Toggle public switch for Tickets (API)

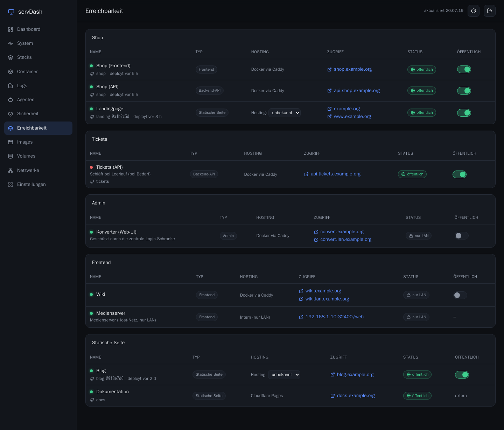(460, 174)
